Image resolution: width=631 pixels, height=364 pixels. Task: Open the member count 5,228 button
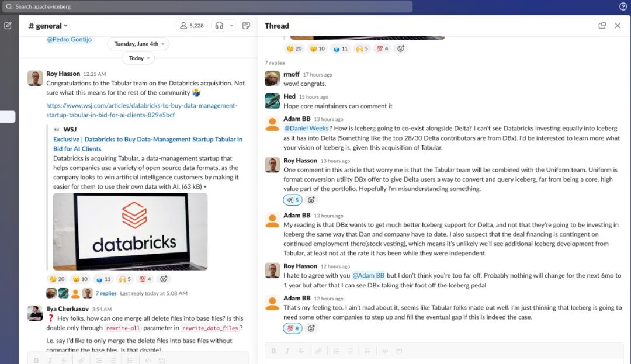click(192, 26)
